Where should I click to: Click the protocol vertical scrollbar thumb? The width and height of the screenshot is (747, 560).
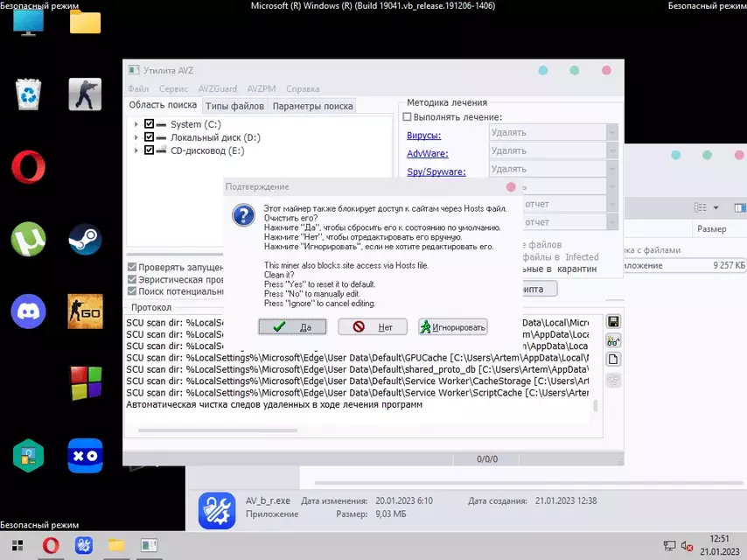coord(595,406)
